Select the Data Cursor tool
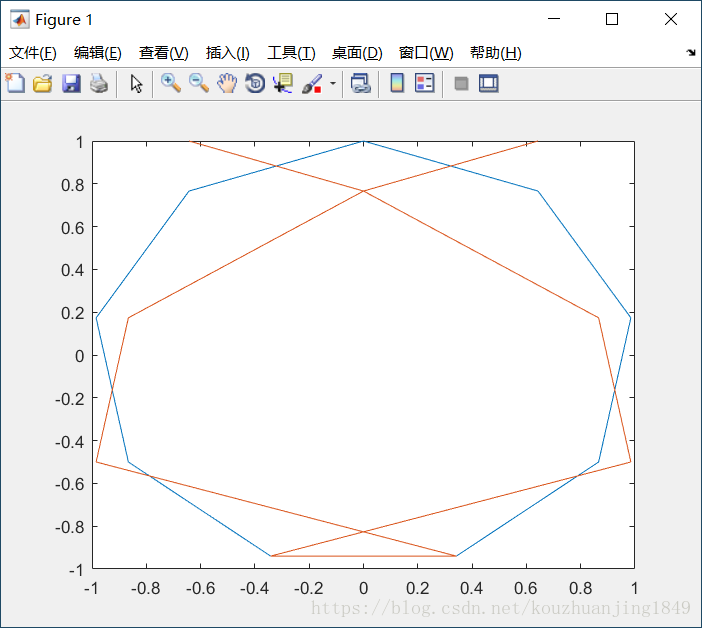 [283, 83]
